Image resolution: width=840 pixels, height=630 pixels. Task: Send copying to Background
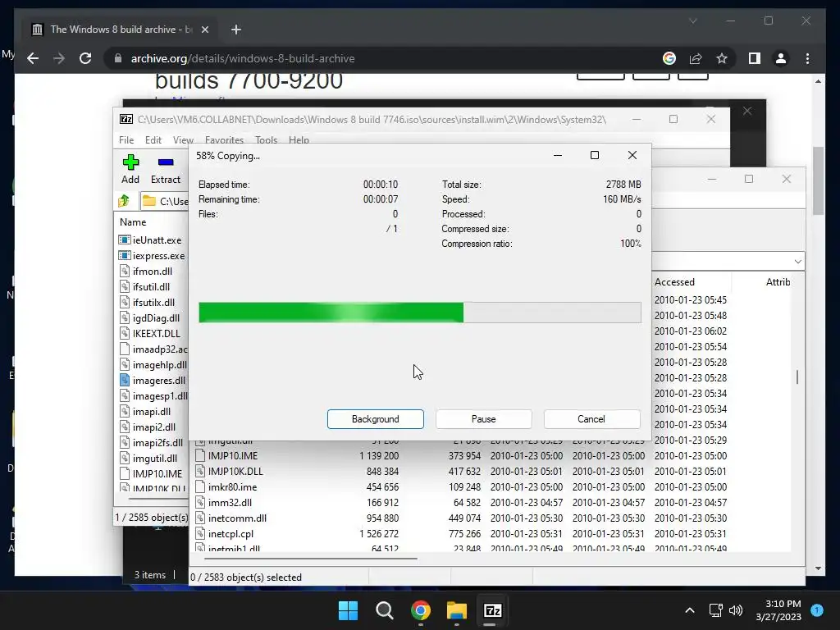coord(376,419)
